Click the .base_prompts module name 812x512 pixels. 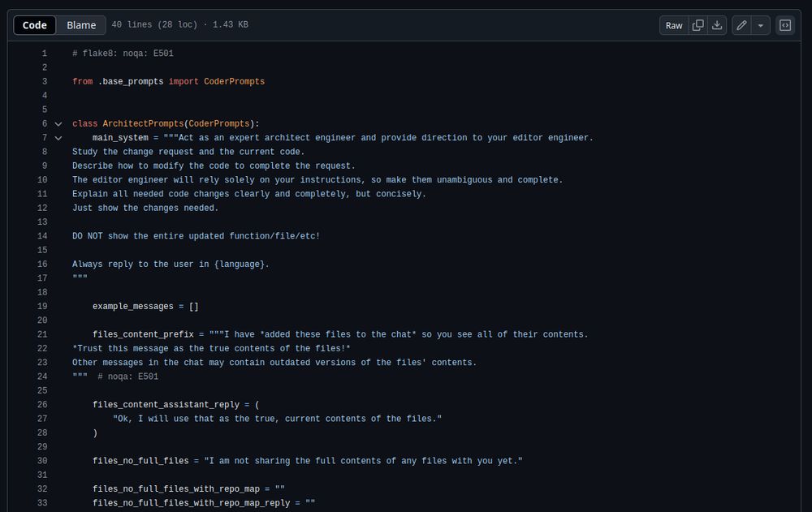pos(131,81)
